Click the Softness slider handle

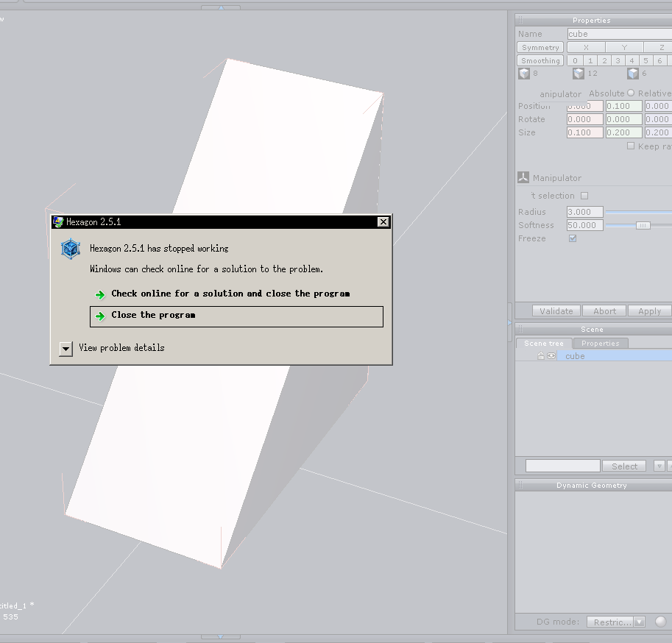[x=643, y=225]
